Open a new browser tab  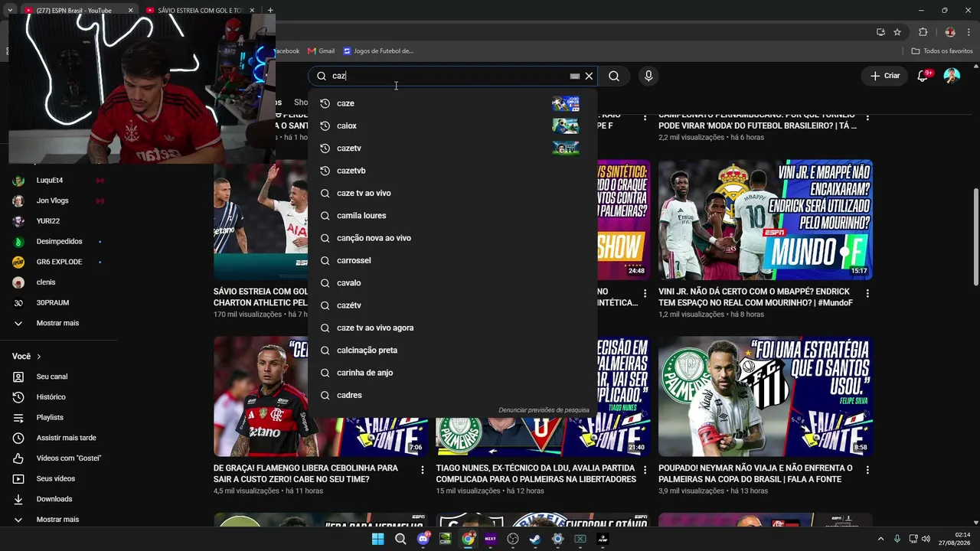[x=270, y=10]
